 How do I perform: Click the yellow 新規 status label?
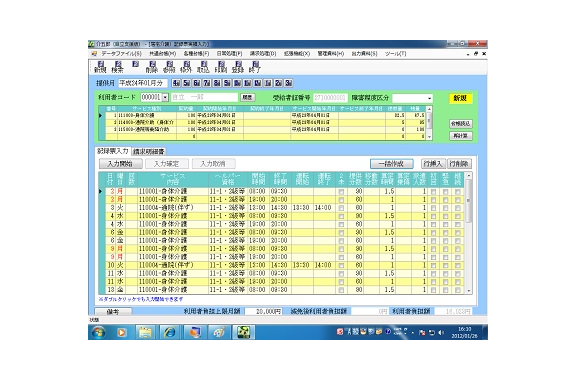[x=461, y=98]
